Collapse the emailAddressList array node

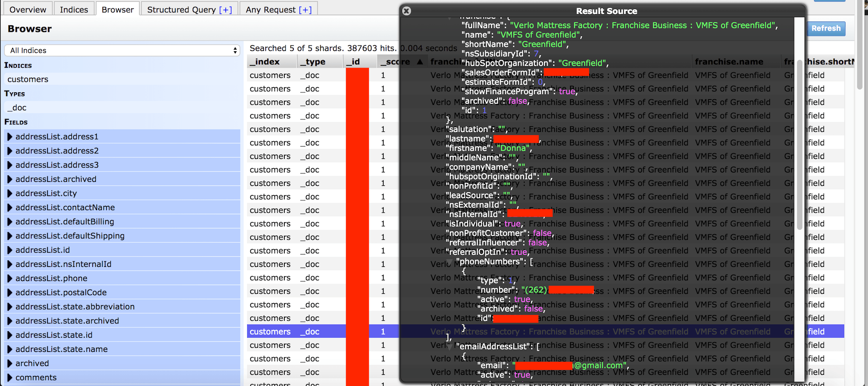[x=449, y=347]
